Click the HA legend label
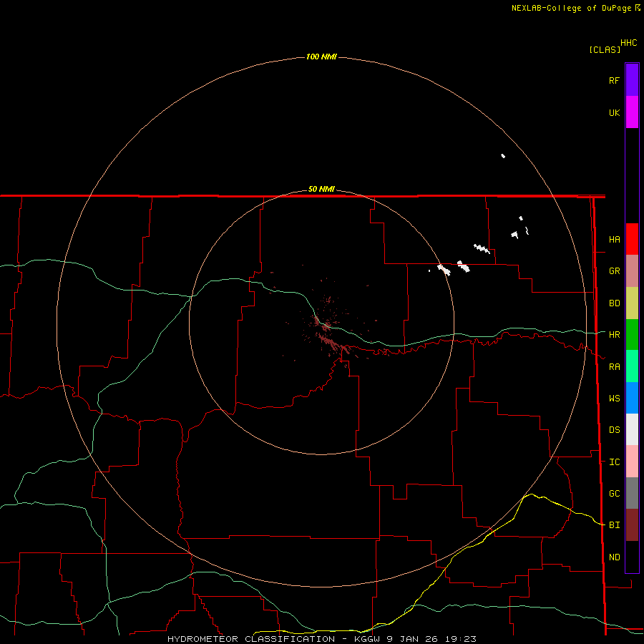Image resolution: width=644 pixels, height=644 pixels. click(614, 239)
